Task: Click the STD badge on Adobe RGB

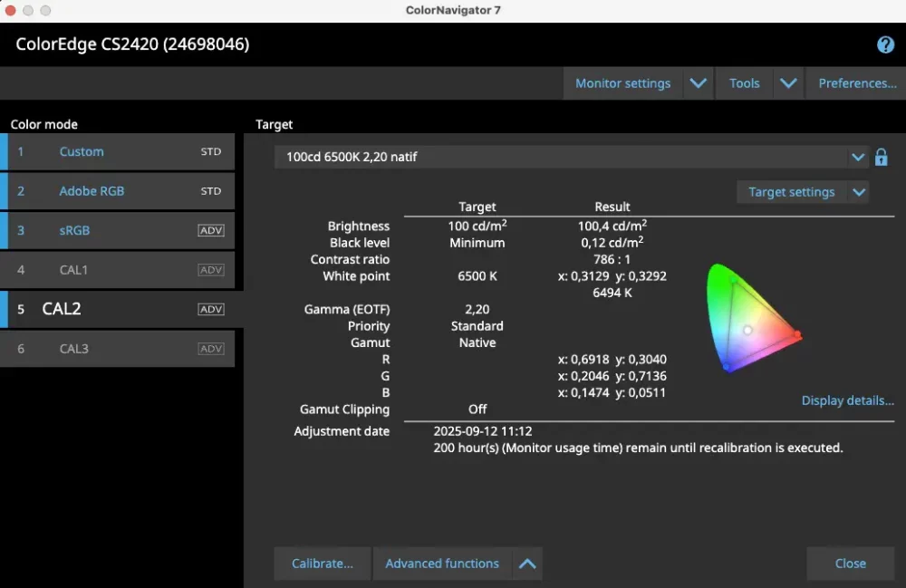Action: pyautogui.click(x=210, y=191)
